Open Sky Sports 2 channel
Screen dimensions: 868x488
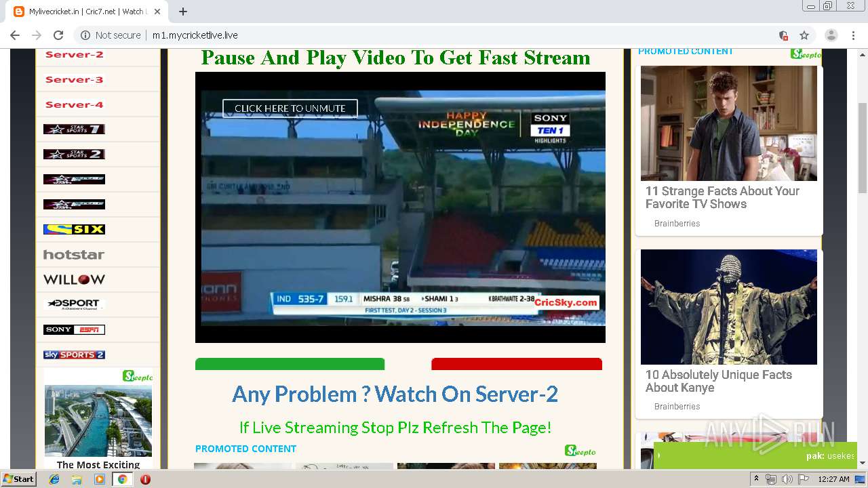(x=74, y=354)
